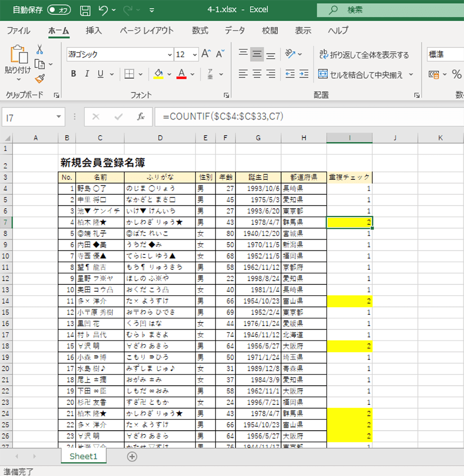Open the データ ribbon tab
The height and width of the screenshot is (476, 464).
[235, 31]
